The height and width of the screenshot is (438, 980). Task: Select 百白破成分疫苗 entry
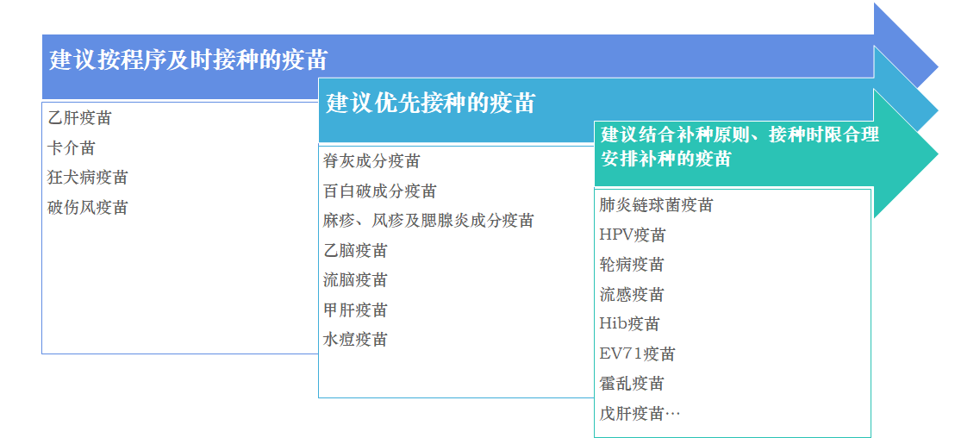click(379, 191)
